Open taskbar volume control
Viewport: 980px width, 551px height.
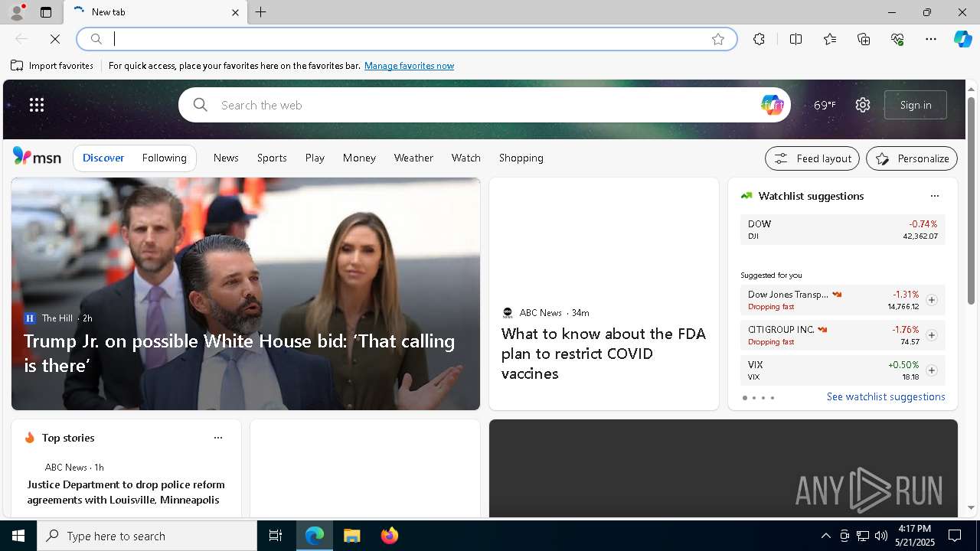pos(881,536)
